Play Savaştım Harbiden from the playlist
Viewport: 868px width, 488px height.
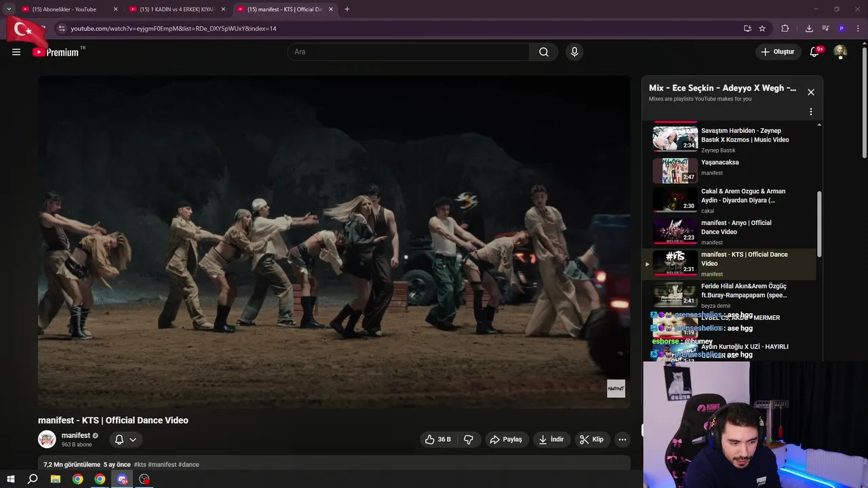730,139
